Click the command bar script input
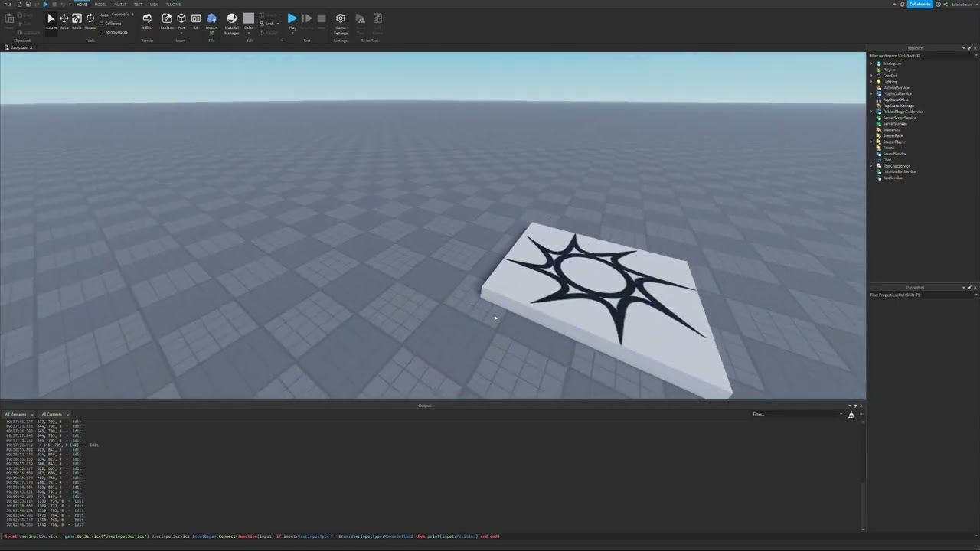The image size is (980, 551). pyautogui.click(x=433, y=536)
